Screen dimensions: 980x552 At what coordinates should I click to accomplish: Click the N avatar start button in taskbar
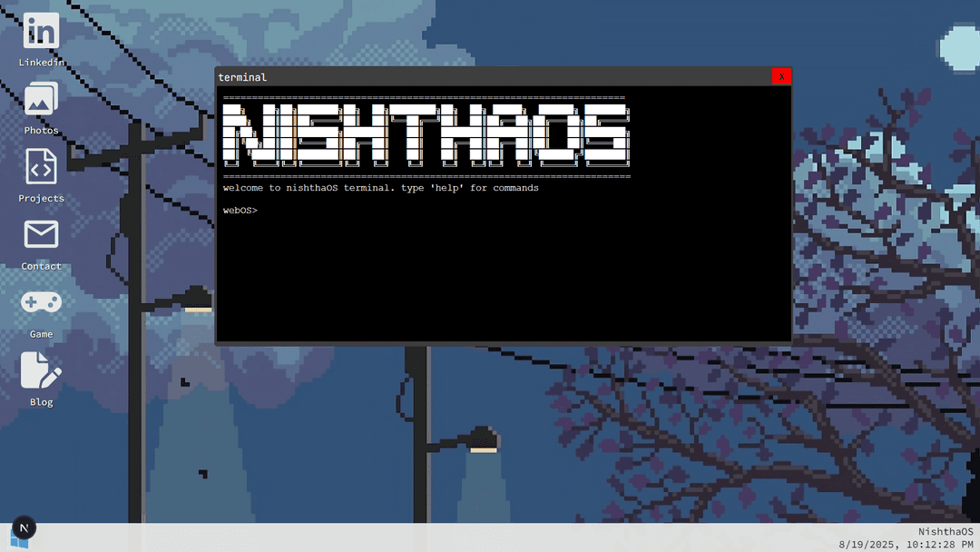coord(24,528)
